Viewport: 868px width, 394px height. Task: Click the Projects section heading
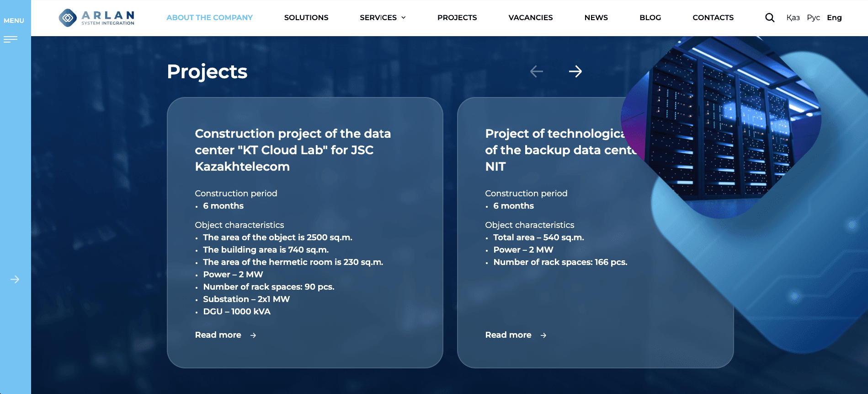click(207, 71)
